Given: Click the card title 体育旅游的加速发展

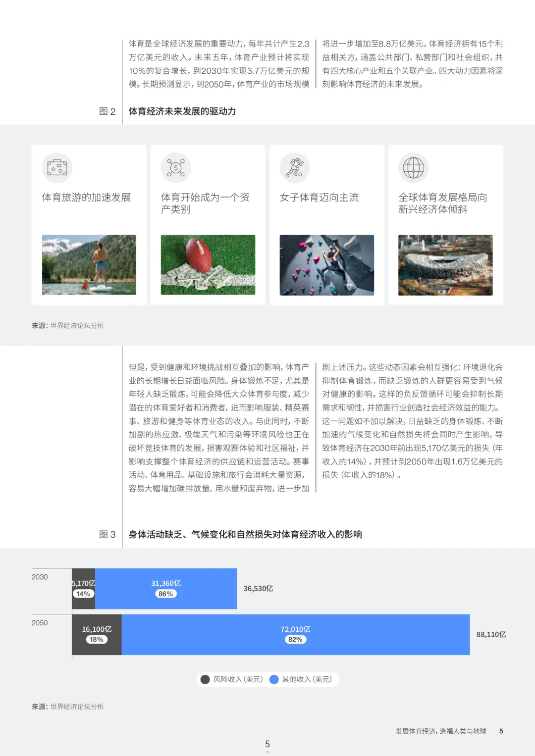Looking at the screenshot, I should point(86,198).
